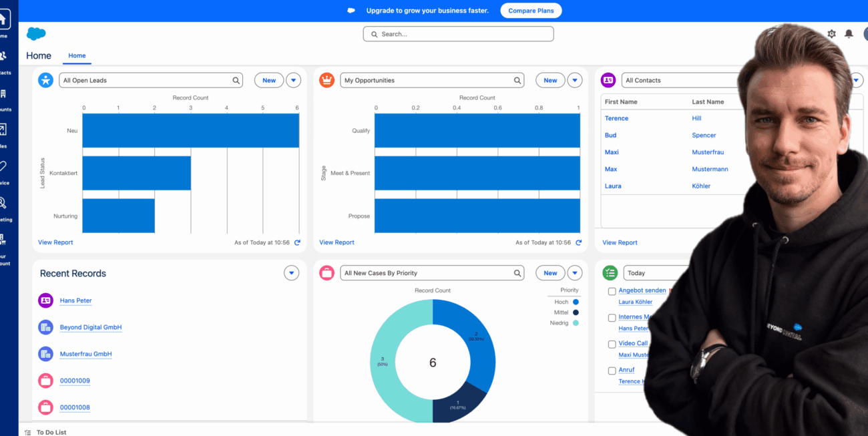Refresh the All Open Leads chart
Viewport: 868px width, 436px height.
[297, 242]
